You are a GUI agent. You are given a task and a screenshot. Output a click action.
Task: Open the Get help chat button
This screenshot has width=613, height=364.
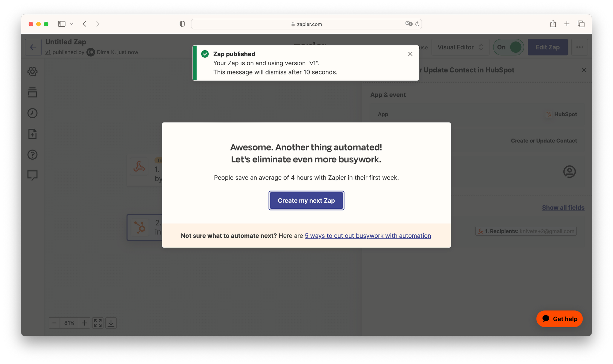(559, 319)
